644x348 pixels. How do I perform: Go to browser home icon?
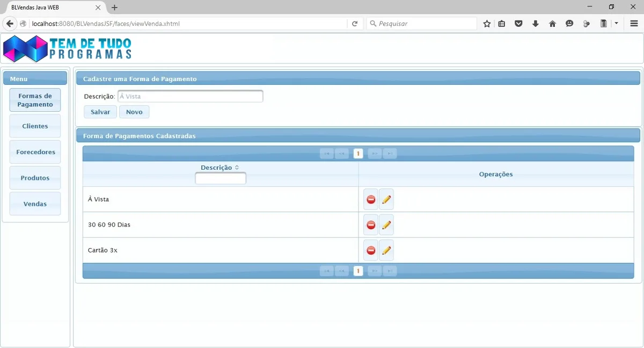point(552,24)
